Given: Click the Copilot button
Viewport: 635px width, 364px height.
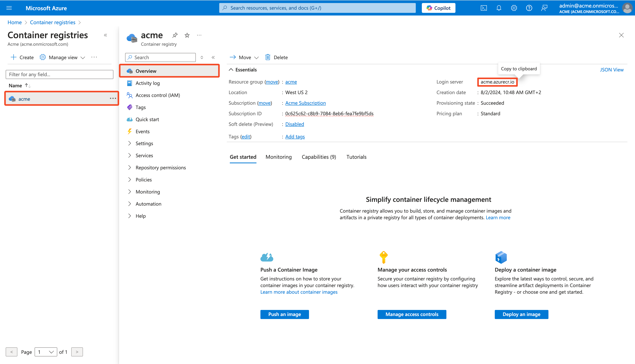Looking at the screenshot, I should pyautogui.click(x=438, y=8).
